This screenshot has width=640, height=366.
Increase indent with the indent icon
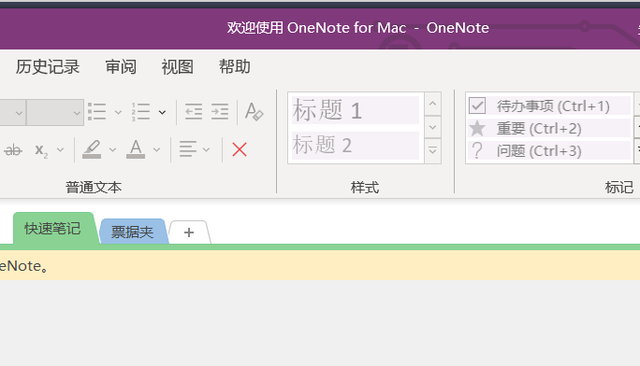tap(220, 112)
